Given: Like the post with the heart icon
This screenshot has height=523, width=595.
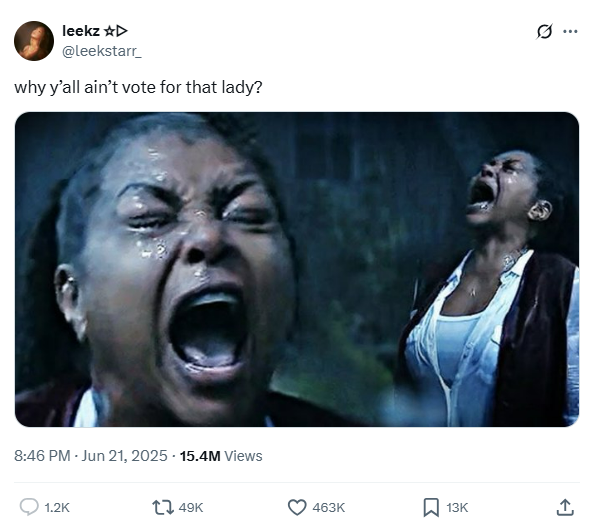Looking at the screenshot, I should tap(297, 507).
